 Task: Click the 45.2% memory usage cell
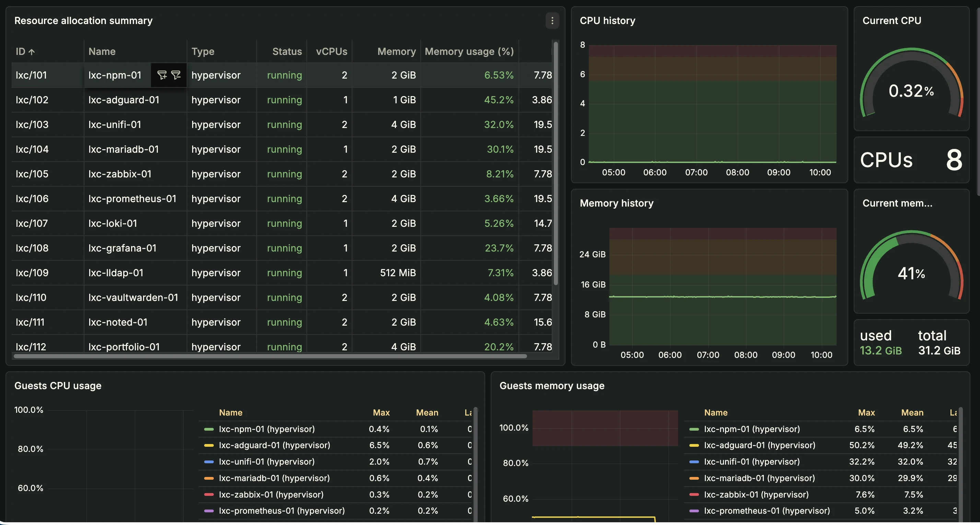(469, 100)
